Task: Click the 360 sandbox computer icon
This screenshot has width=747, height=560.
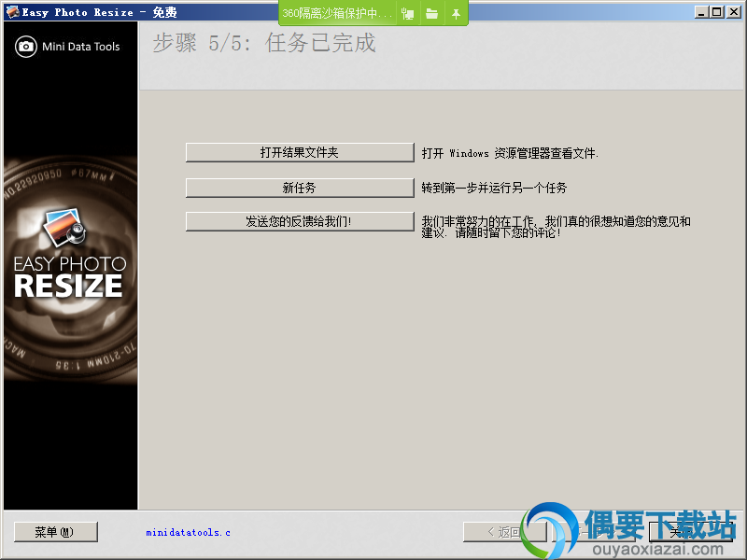Action: [x=408, y=14]
